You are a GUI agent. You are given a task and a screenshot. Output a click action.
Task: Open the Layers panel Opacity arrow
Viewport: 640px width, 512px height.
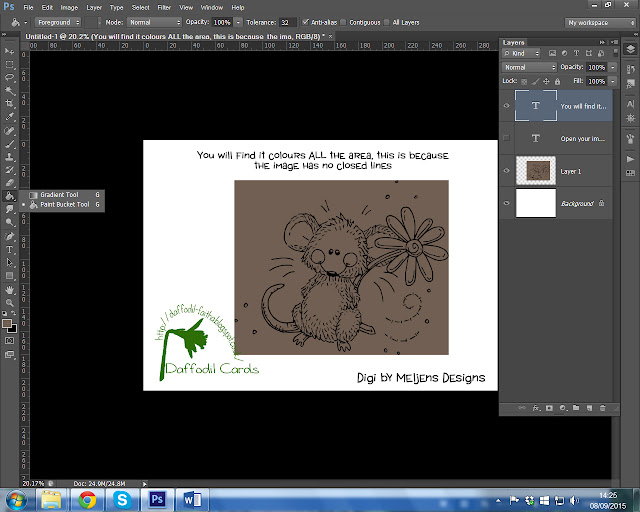pyautogui.click(x=613, y=67)
